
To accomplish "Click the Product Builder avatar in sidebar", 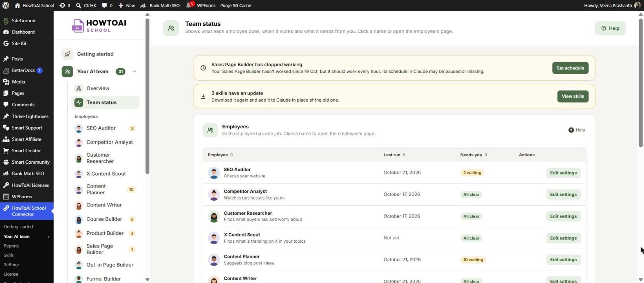I will click(79, 233).
